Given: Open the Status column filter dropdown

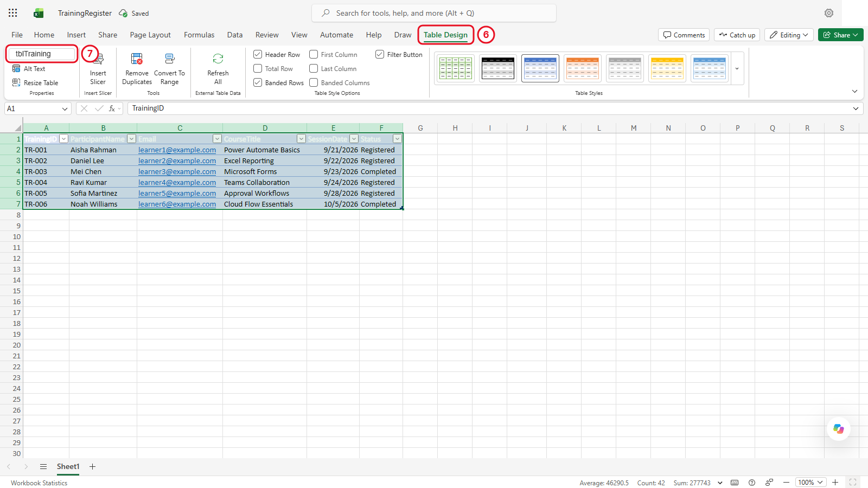Looking at the screenshot, I should (x=397, y=139).
